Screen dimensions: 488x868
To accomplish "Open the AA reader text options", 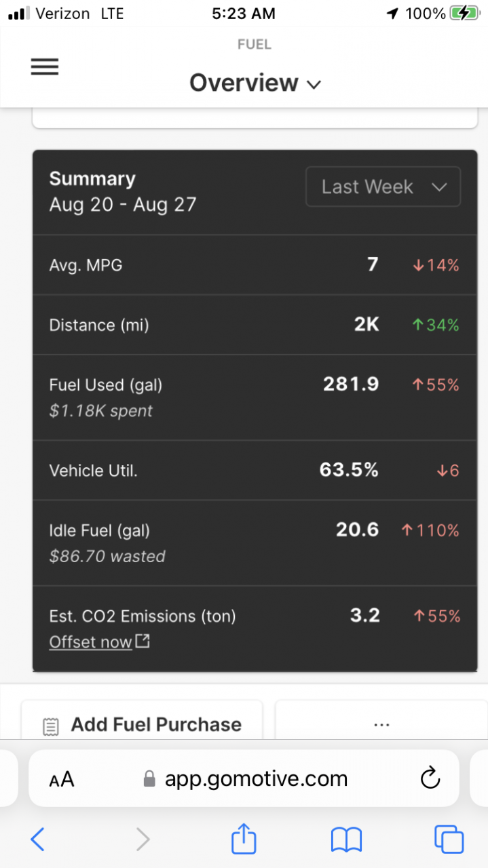I will pos(61,780).
